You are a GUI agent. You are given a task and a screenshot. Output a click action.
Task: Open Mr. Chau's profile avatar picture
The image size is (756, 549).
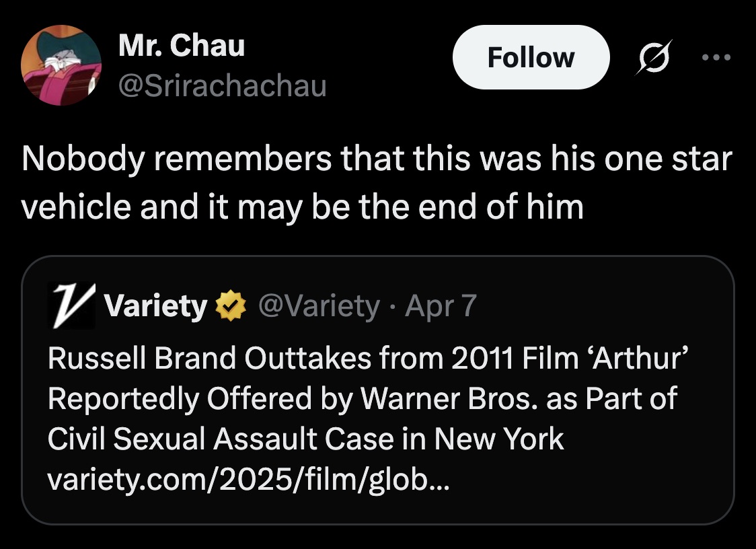(x=61, y=65)
